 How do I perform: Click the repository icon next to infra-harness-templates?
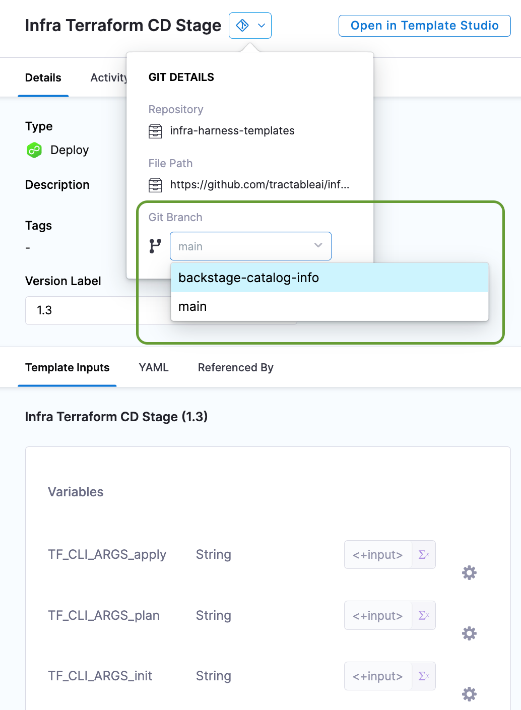[155, 131]
